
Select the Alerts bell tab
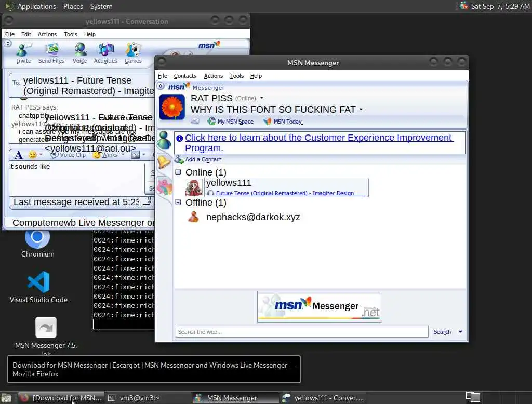coord(164,162)
